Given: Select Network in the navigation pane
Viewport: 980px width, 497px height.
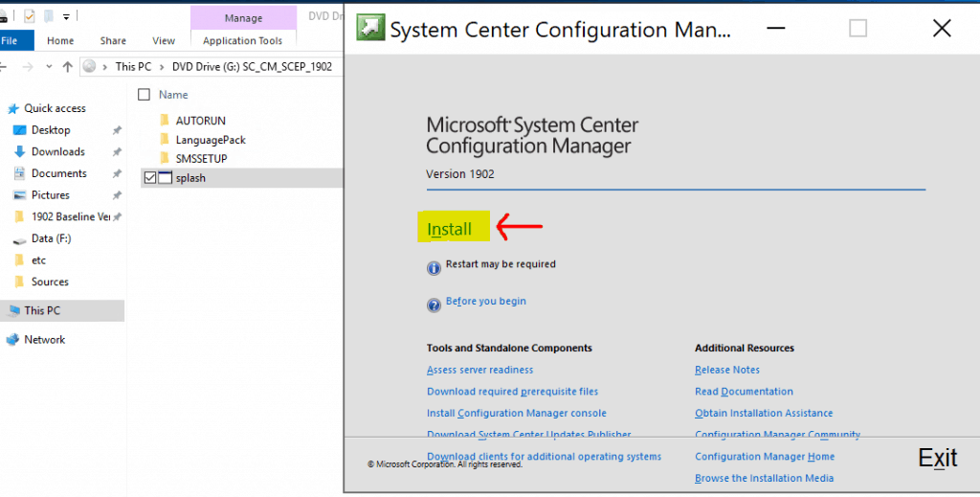Looking at the screenshot, I should point(44,339).
